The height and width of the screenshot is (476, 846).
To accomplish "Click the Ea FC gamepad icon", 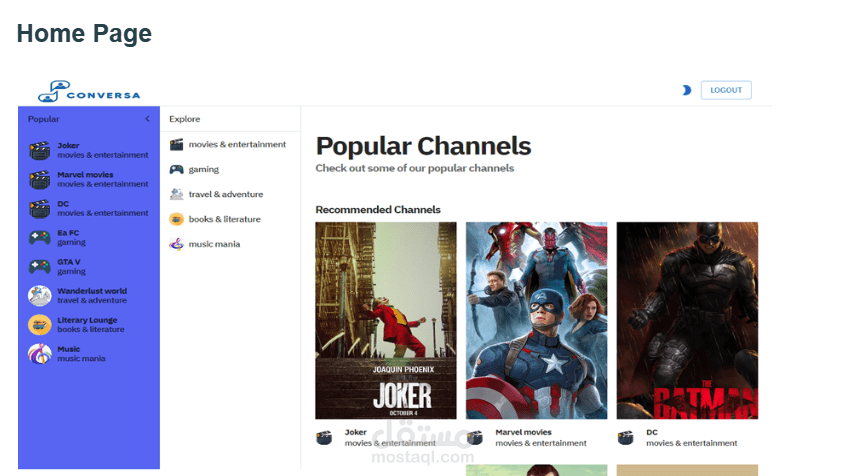I will click(x=39, y=237).
